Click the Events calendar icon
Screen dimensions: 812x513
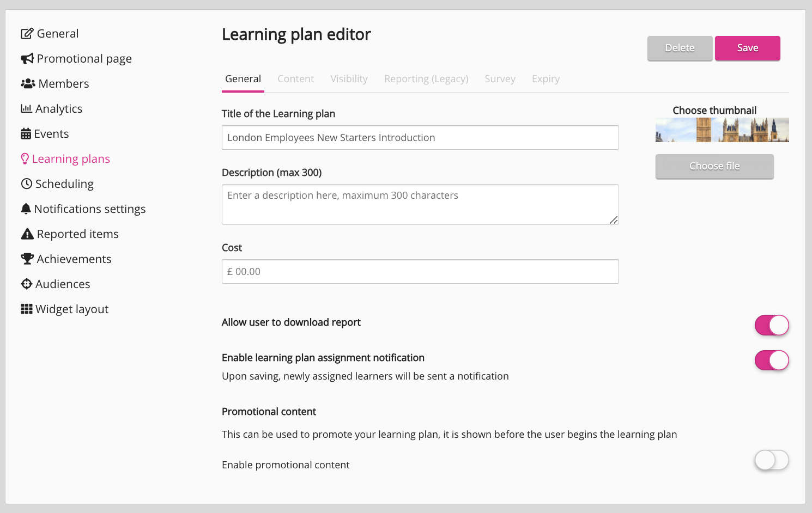point(26,134)
